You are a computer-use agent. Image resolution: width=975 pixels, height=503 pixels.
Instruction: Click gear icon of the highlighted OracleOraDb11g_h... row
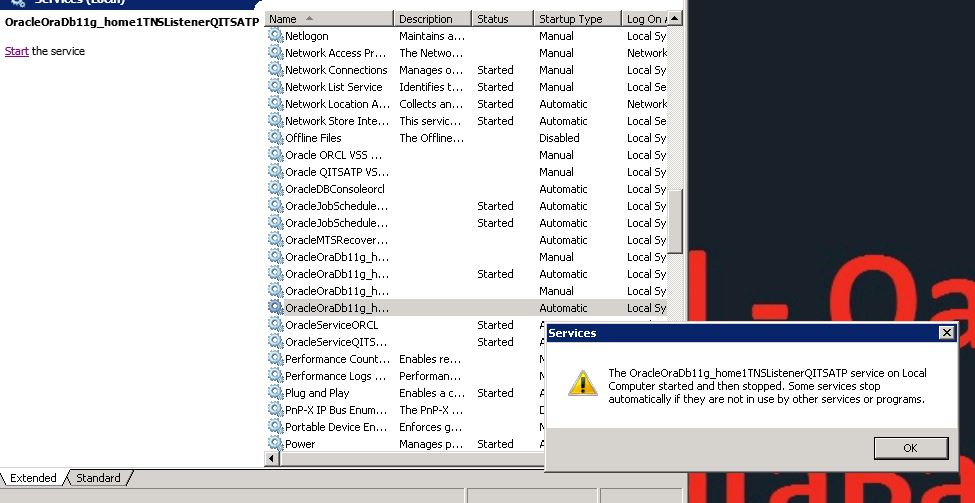pyautogui.click(x=275, y=307)
